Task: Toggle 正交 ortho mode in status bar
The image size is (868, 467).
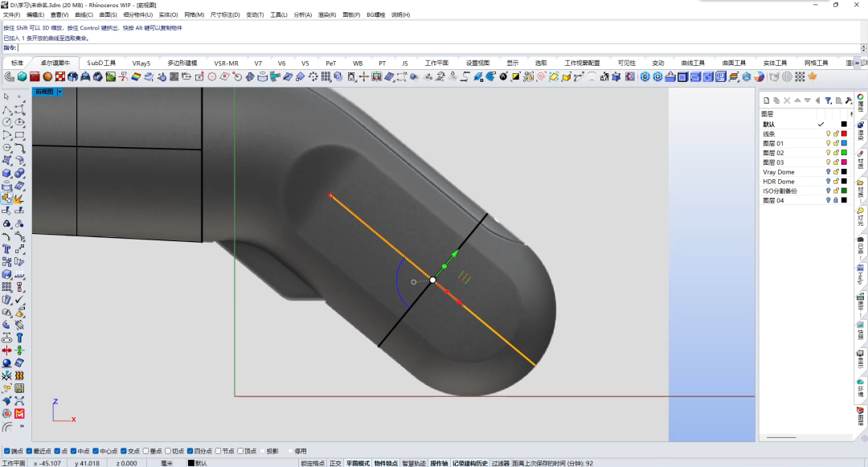Action: pyautogui.click(x=335, y=463)
